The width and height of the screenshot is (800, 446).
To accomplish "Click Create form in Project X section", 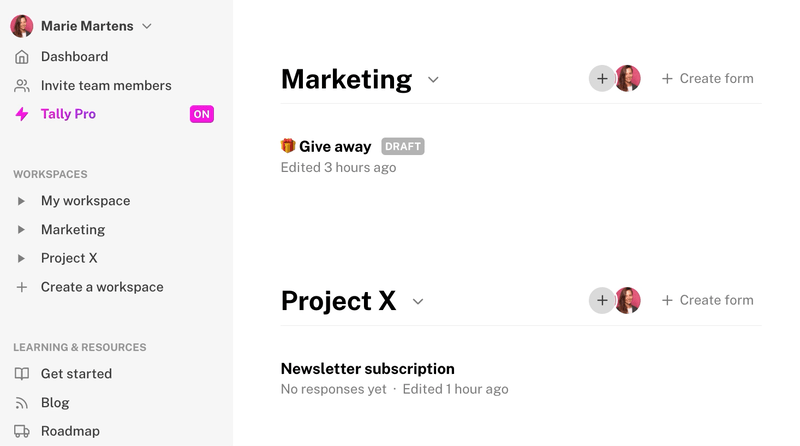I will [x=707, y=300].
